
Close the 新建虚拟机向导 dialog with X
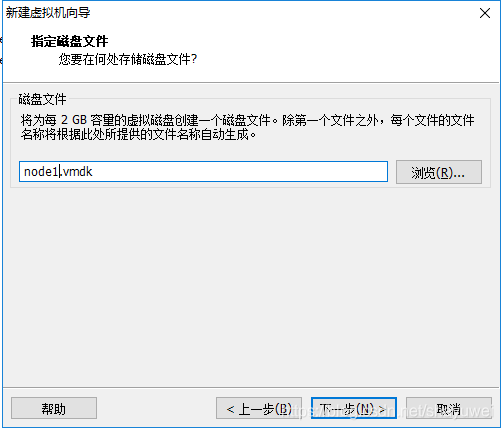pos(485,13)
